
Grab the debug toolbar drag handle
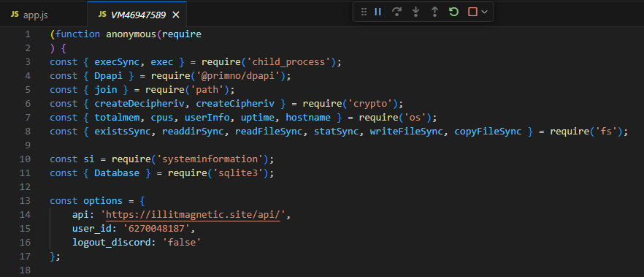point(364,12)
